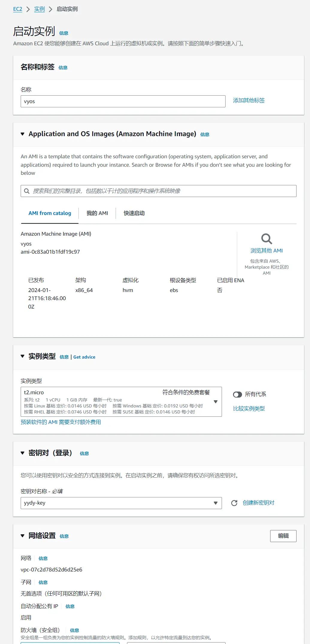Open the t2.micro instance type dropdown
The image size is (310, 644).
pyautogui.click(x=121, y=402)
